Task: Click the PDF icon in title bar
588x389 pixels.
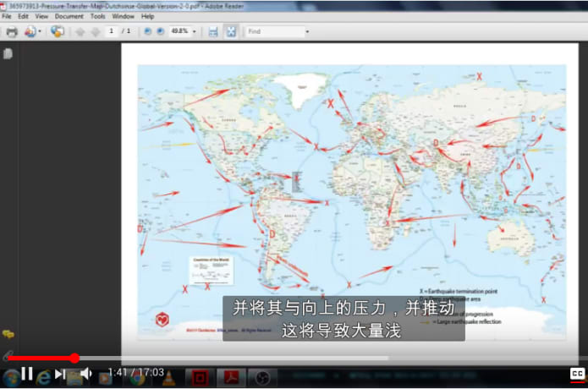Action: 3,6
